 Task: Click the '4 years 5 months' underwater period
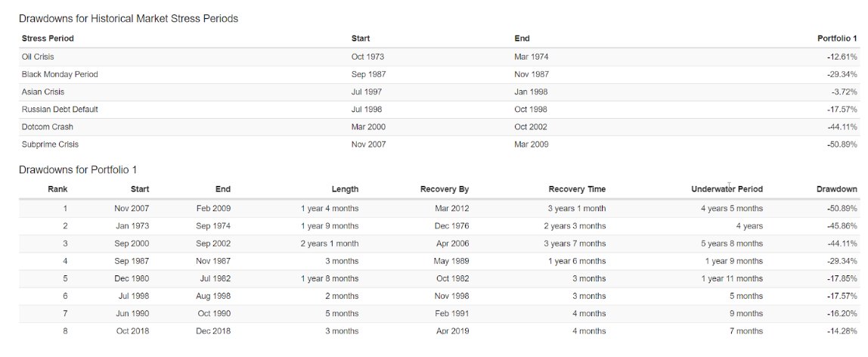[732, 209]
